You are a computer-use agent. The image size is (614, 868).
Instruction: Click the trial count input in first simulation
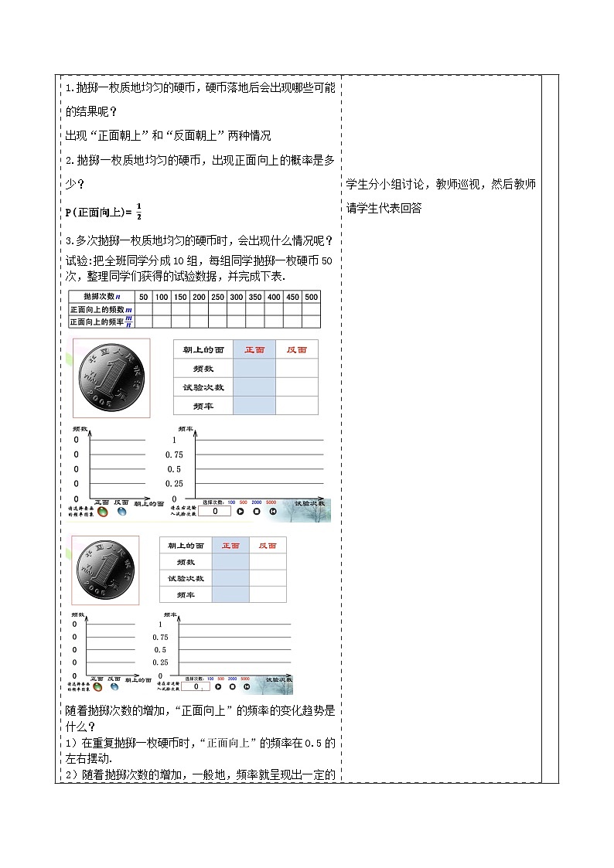click(216, 511)
